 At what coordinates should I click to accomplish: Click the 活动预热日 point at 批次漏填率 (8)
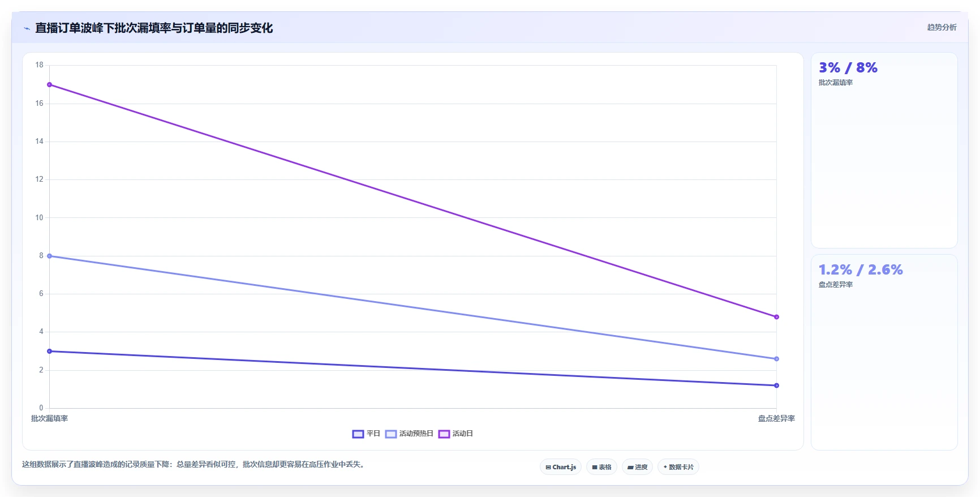pos(50,256)
